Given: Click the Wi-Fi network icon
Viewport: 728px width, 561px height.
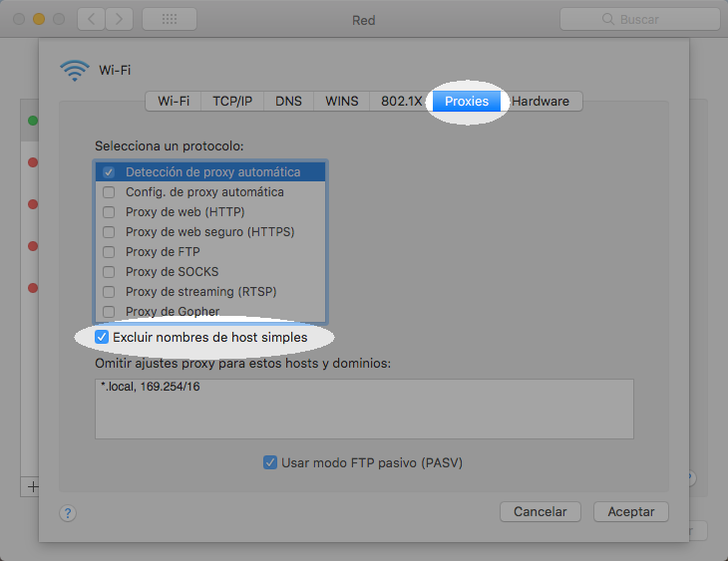Looking at the screenshot, I should [74, 70].
